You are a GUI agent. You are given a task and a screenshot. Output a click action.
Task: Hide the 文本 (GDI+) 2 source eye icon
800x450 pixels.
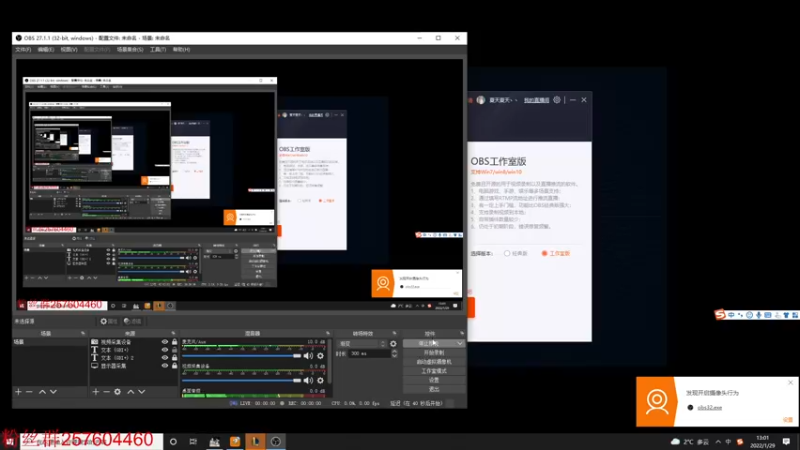(x=165, y=358)
